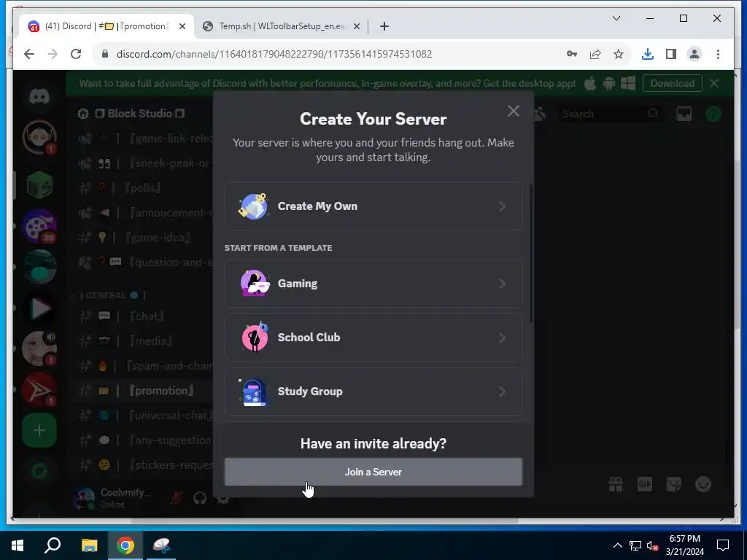Toggle headphones deafen icon
The width and height of the screenshot is (747, 560).
coord(200,498)
